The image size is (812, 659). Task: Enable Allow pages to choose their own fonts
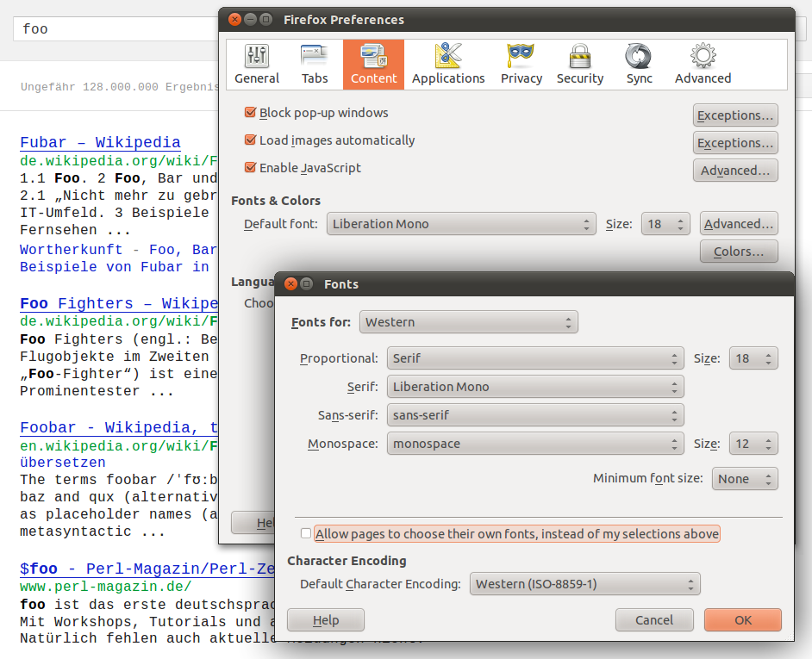click(x=306, y=534)
